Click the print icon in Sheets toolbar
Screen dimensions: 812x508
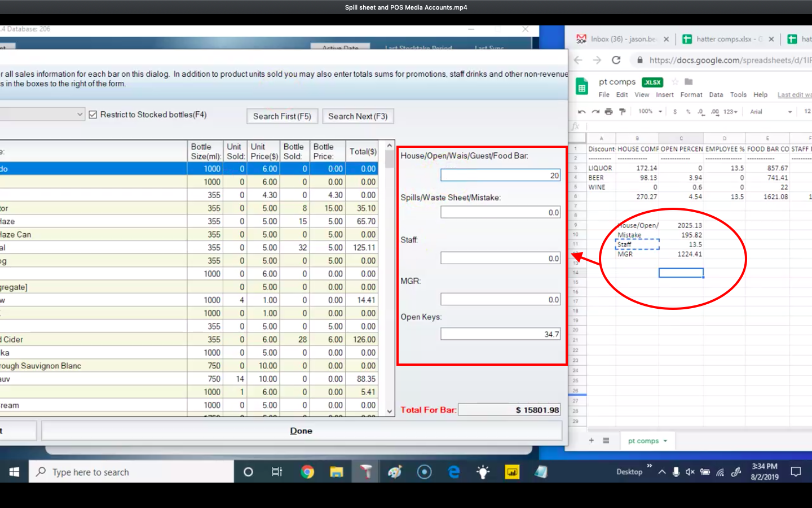tap(608, 112)
